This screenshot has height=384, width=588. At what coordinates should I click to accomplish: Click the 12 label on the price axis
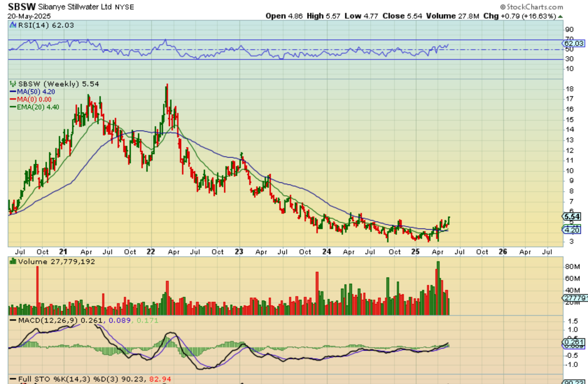[570, 150]
